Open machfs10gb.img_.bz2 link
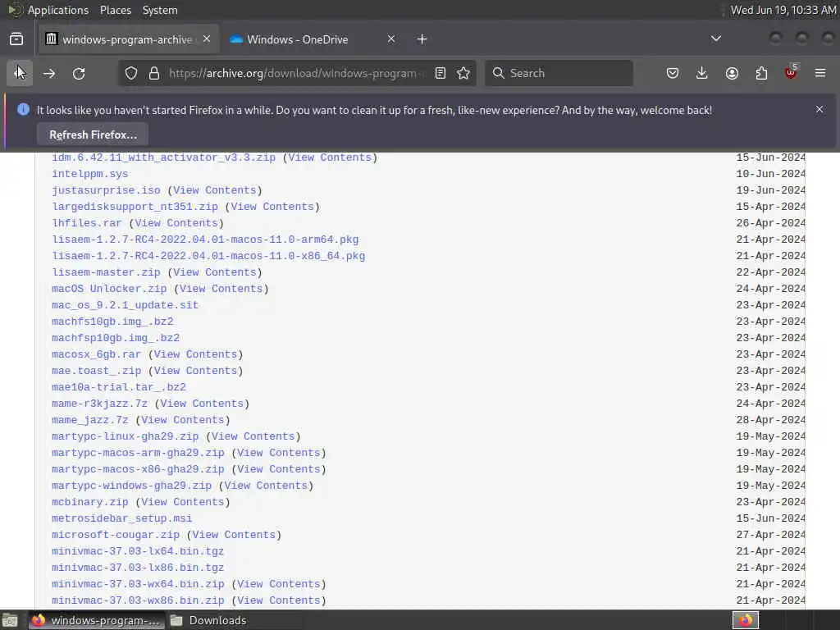Viewport: 840px width, 630px height. 112,322
